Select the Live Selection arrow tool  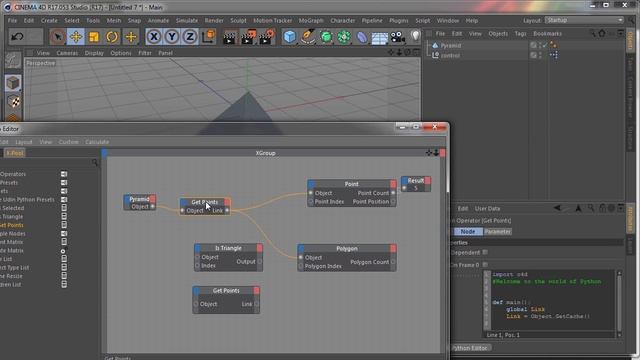click(x=58, y=37)
